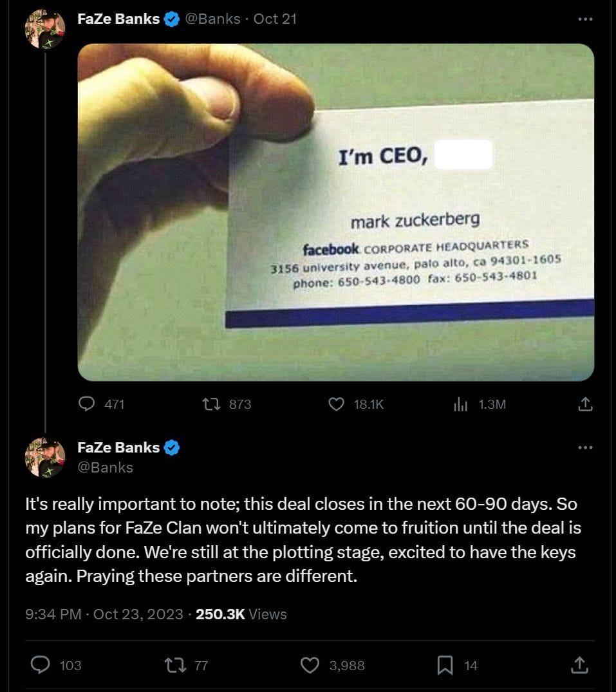Viewport: 616px width, 692px height.
Task: Bookmark the main tweet with 14 bookmarks
Action: (x=445, y=665)
